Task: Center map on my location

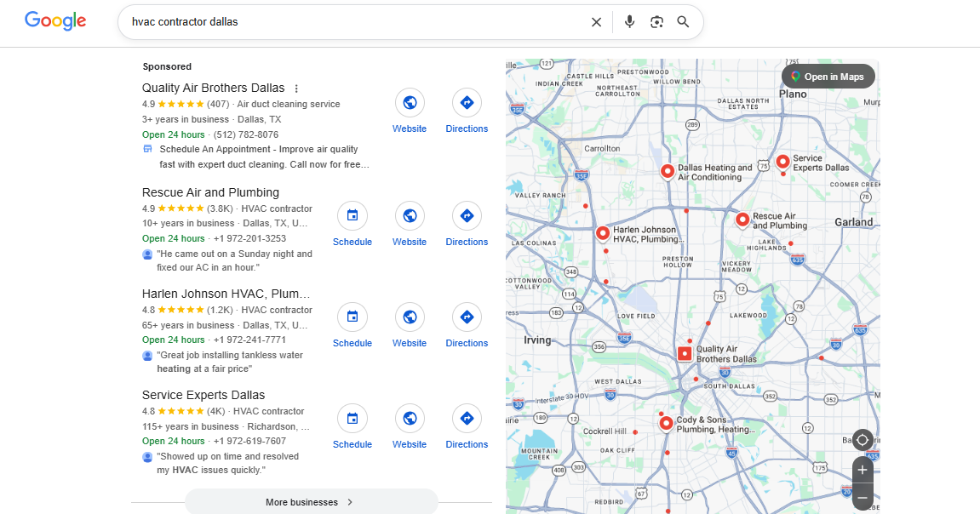Action: 862,440
